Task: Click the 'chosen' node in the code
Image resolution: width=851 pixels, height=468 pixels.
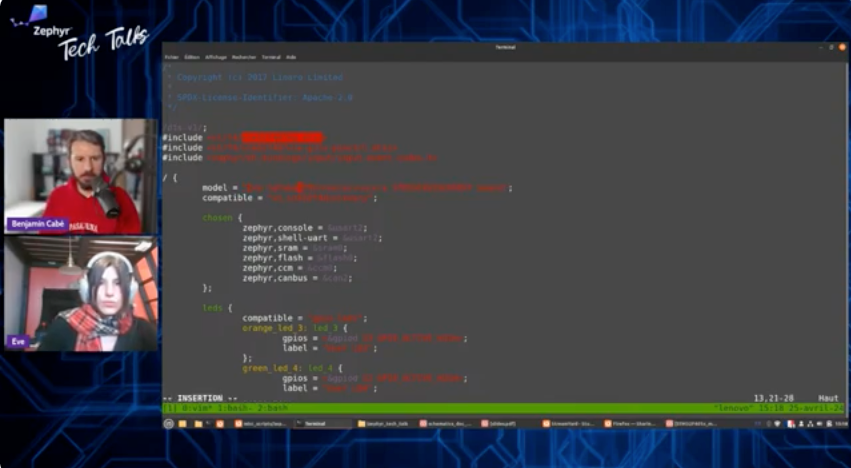Action: click(221, 217)
